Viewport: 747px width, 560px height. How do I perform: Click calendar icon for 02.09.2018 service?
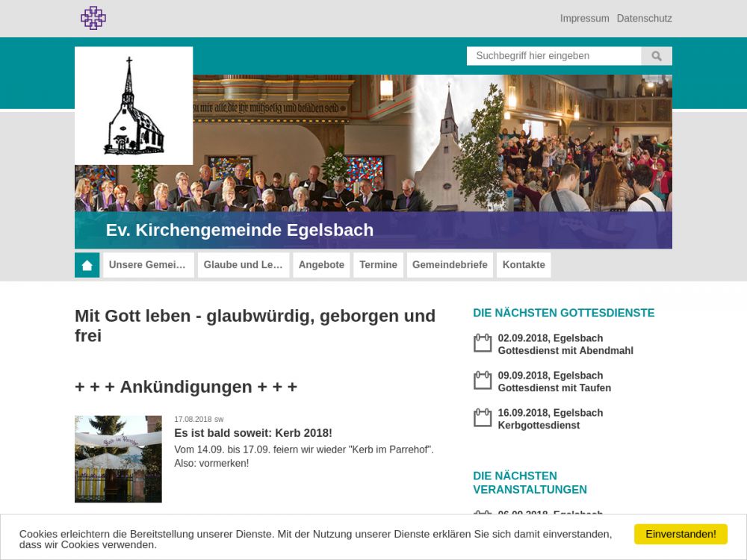click(483, 343)
